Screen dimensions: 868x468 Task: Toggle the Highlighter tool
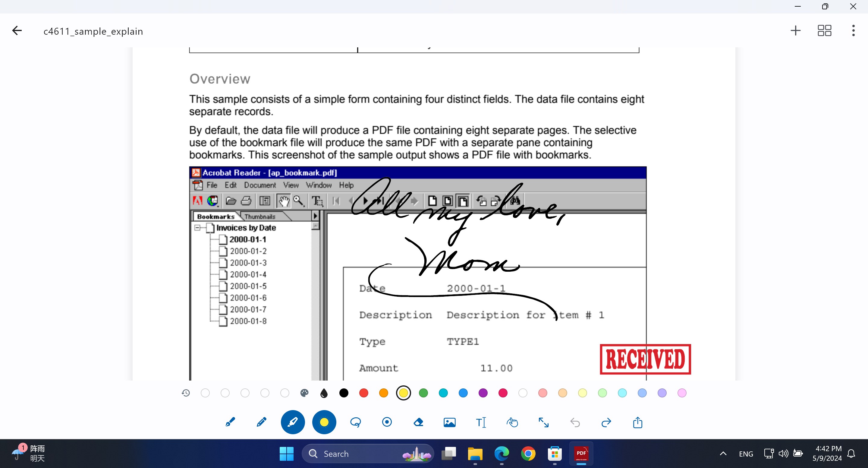pyautogui.click(x=292, y=422)
